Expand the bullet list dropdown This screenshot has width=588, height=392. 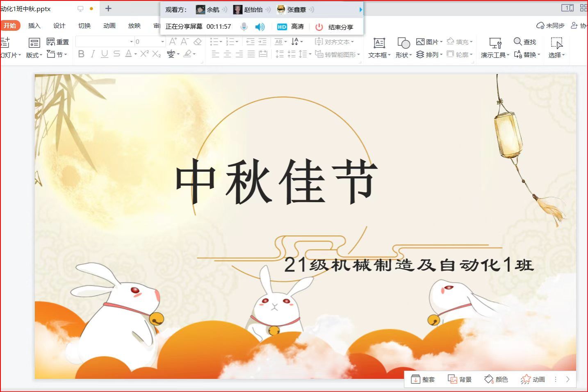(x=221, y=41)
